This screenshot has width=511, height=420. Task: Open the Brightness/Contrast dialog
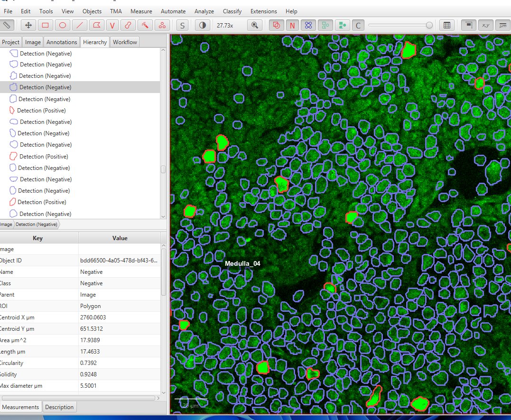point(202,25)
